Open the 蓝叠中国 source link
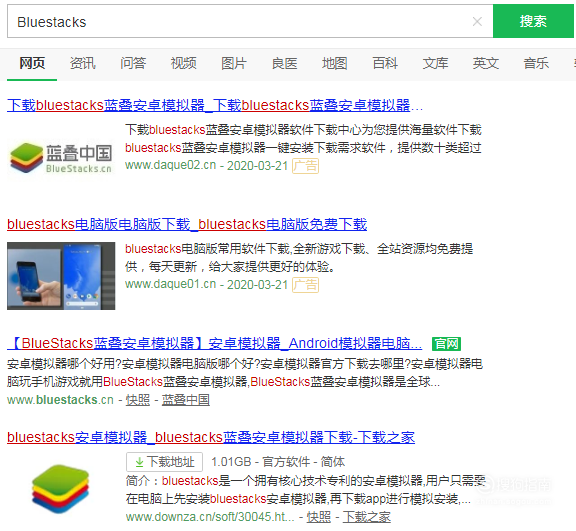The image size is (576, 531). [186, 400]
